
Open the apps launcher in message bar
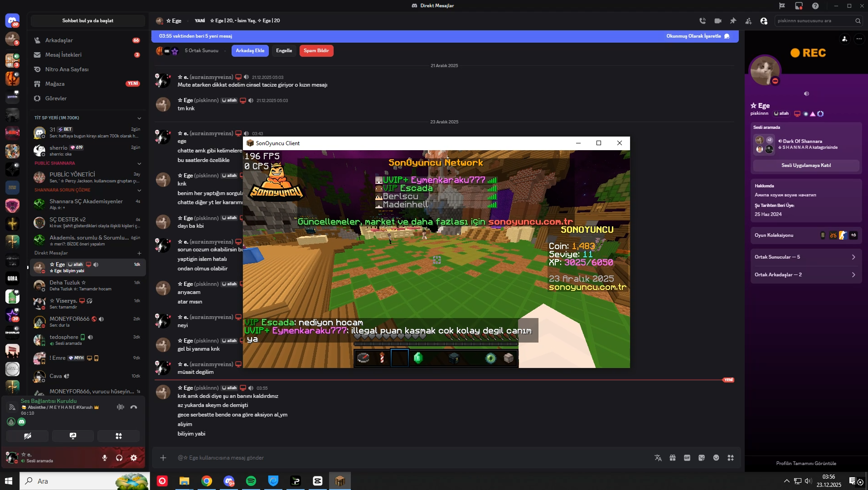point(731,458)
